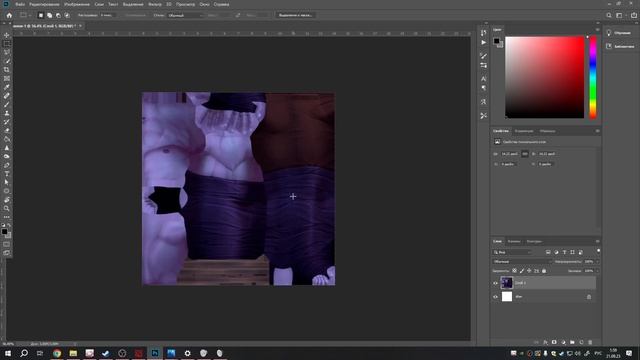The image size is (640, 360).
Task: Choose Add to Selection mode icon
Action: (49, 15)
